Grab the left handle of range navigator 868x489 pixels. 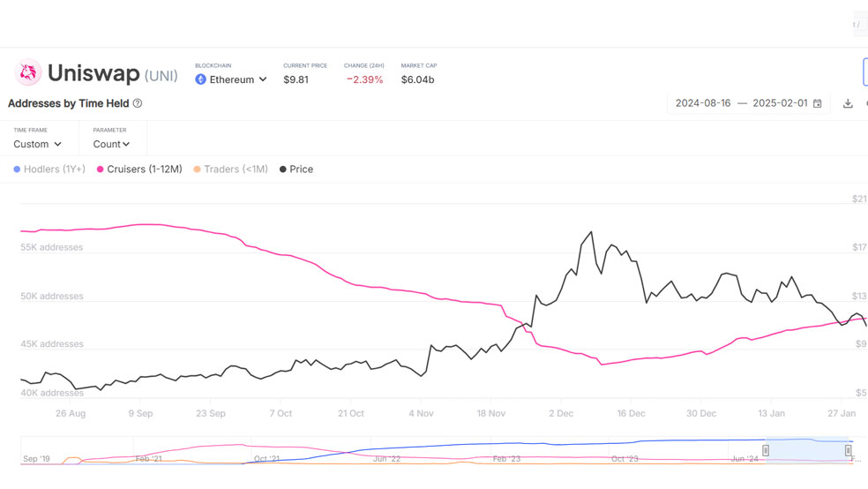point(766,450)
